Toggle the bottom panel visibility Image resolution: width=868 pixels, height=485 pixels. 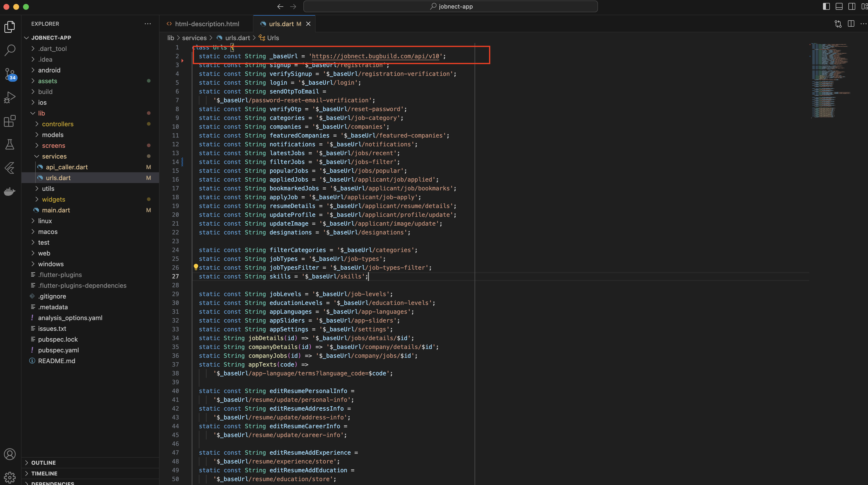839,6
